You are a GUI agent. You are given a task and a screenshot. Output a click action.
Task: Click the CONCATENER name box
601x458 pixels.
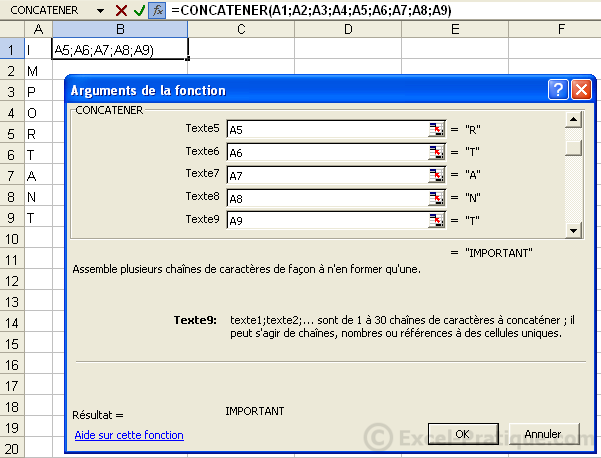click(44, 10)
